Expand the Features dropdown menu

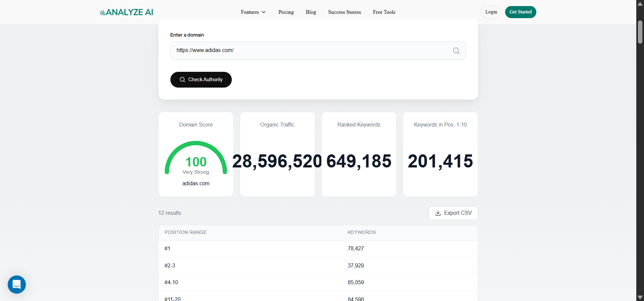(253, 12)
